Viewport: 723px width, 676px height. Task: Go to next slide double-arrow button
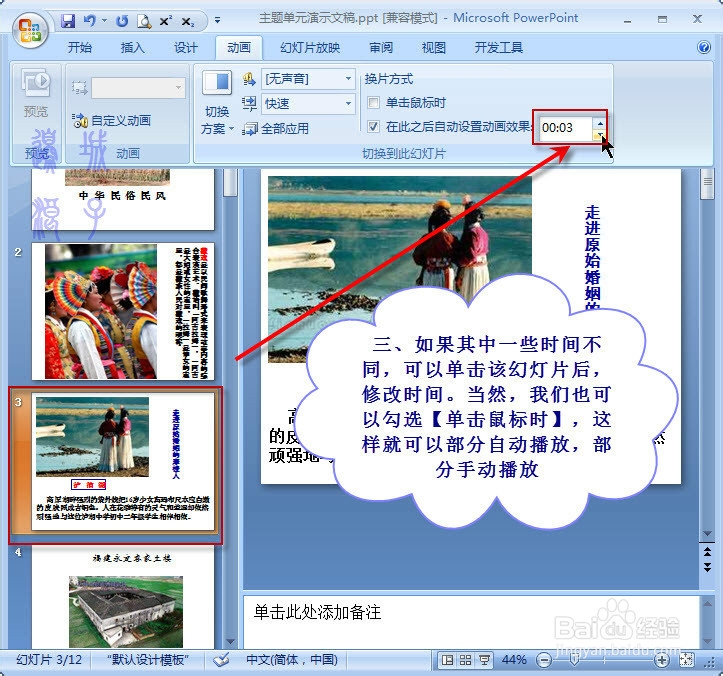click(x=707, y=567)
